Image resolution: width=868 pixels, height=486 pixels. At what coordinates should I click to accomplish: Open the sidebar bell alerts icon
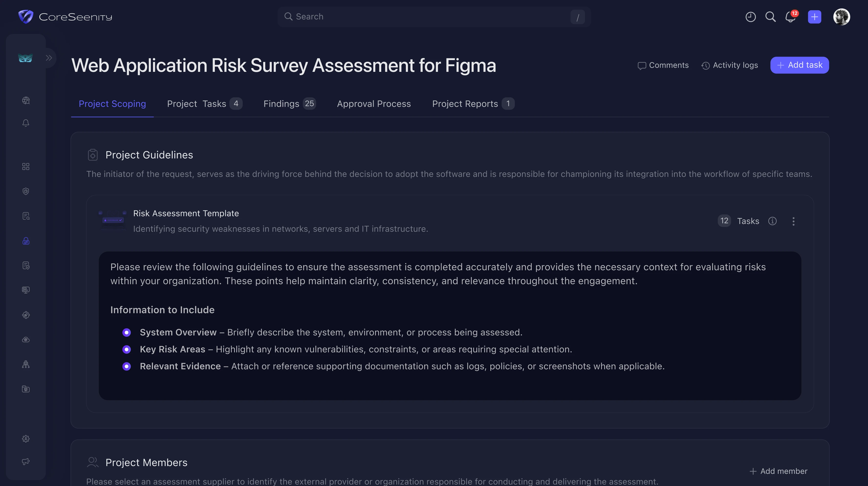[26, 123]
